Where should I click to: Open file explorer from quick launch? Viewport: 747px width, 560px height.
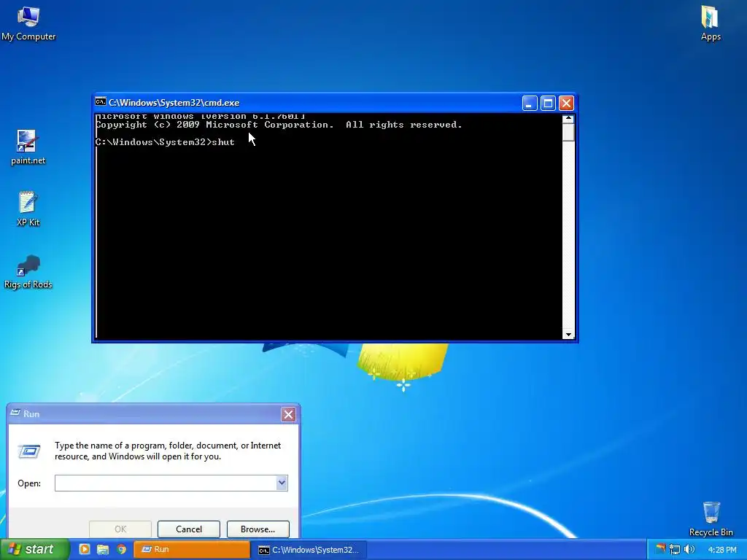click(103, 549)
